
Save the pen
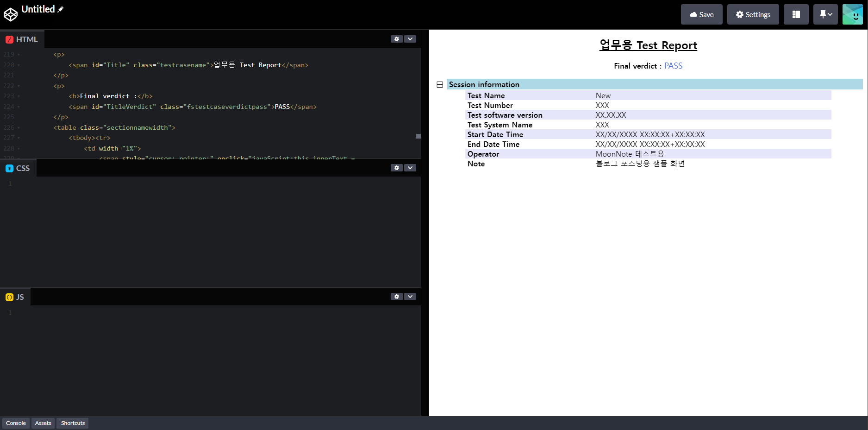(x=701, y=14)
